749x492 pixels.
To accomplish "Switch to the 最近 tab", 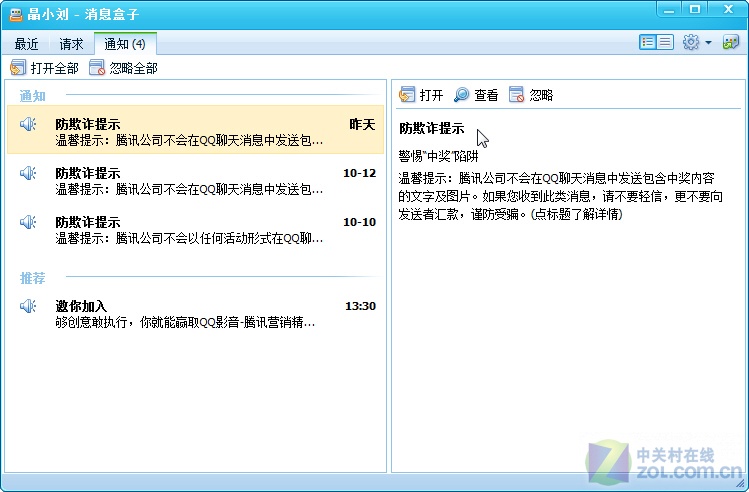I will pos(26,44).
